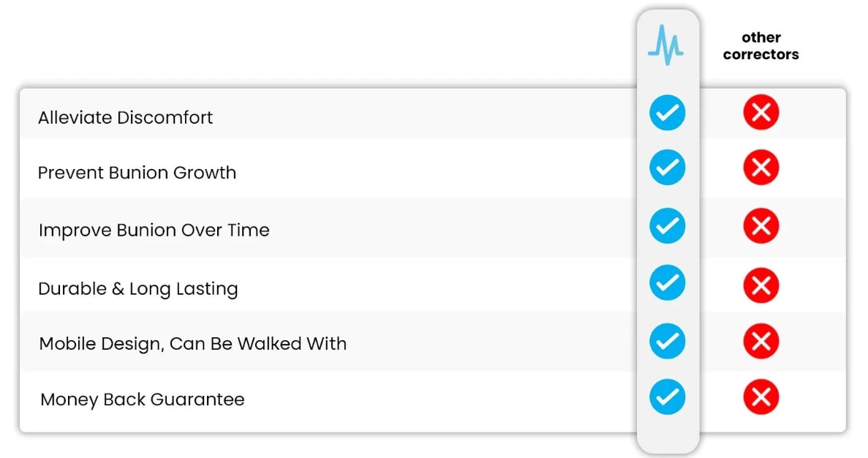Click blue checkmark for Durable & Long Lasting
The height and width of the screenshot is (458, 868).
click(667, 283)
